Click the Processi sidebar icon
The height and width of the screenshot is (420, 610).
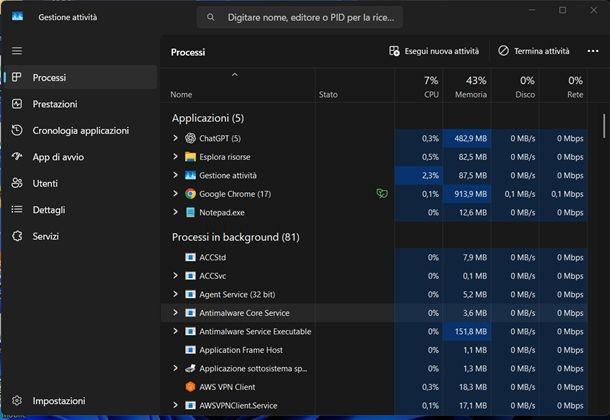17,77
